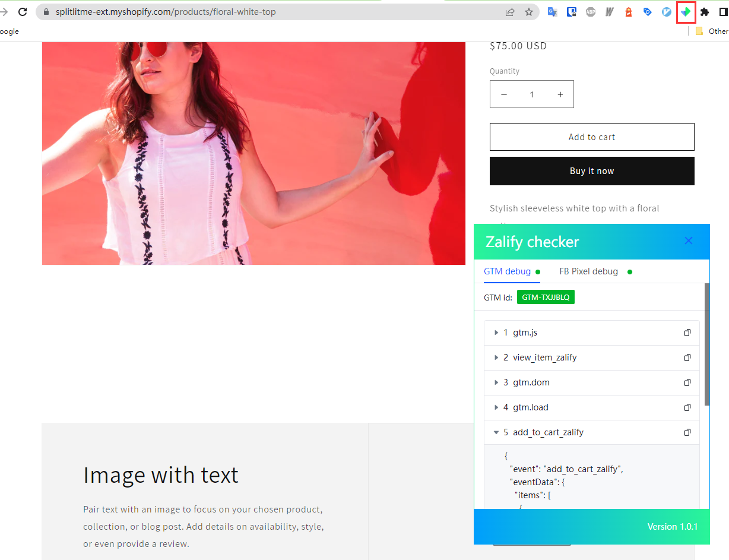Reload the page
The width and height of the screenshot is (729, 560).
(x=23, y=12)
